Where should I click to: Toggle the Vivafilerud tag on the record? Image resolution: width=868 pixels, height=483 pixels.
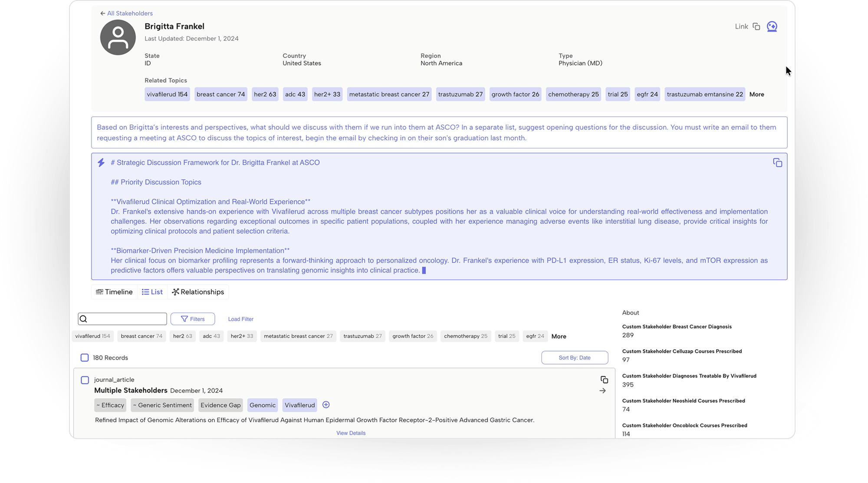tap(299, 405)
